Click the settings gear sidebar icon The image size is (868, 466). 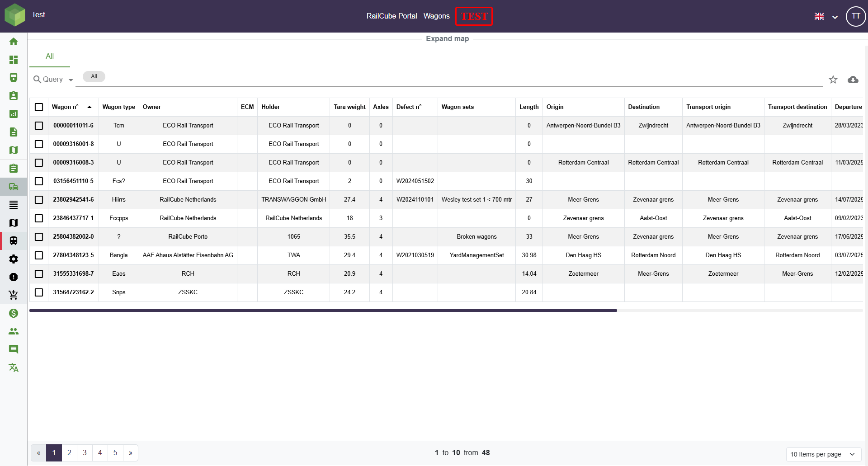14,259
